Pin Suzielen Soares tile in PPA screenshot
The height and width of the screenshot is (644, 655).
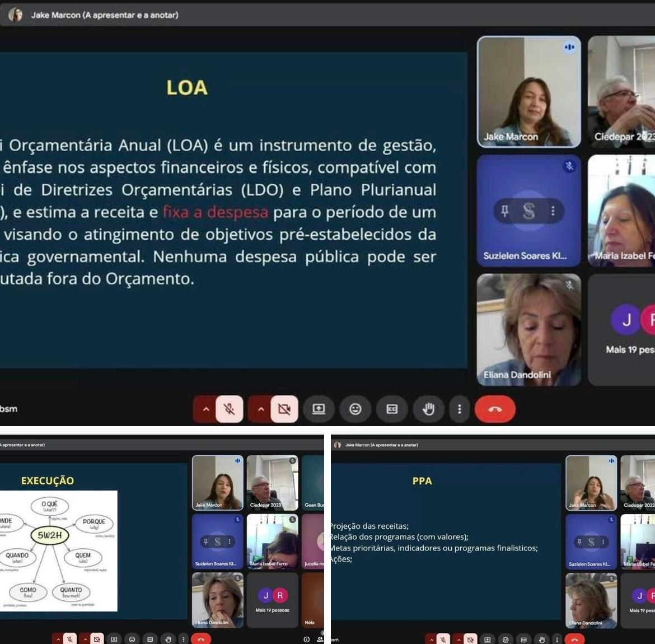(579, 542)
